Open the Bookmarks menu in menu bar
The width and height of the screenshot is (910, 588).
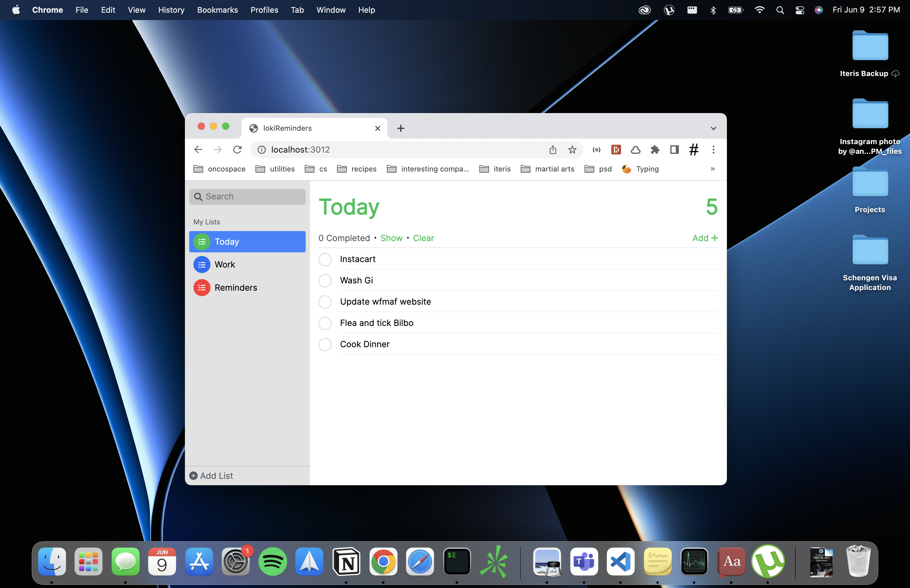[217, 10]
